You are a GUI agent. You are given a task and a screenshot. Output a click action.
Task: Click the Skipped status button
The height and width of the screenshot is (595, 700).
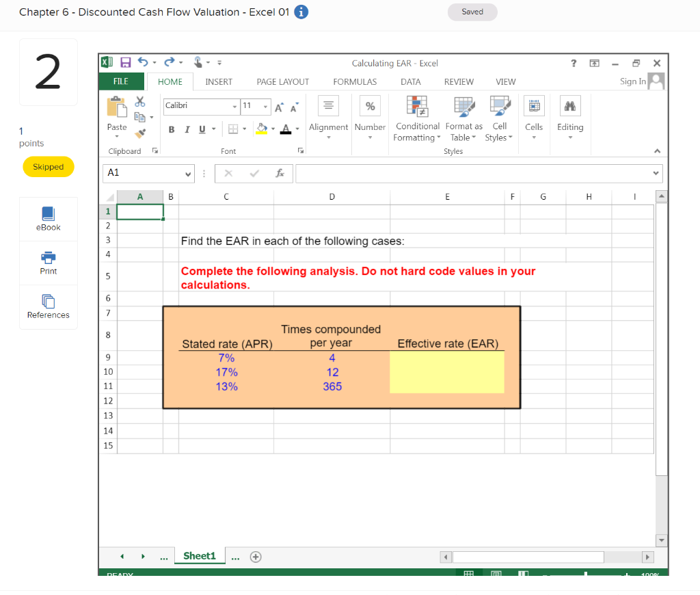(49, 167)
